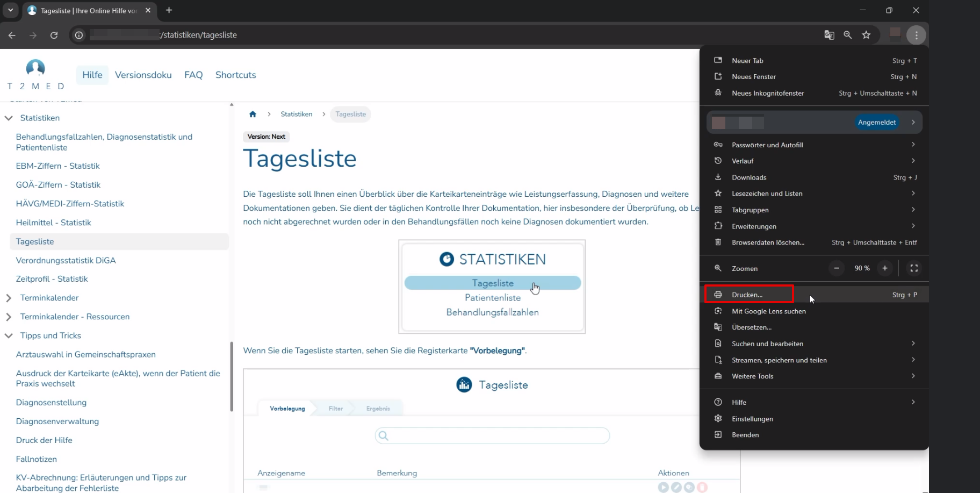Click the home icon in breadcrumb
980x493 pixels.
[253, 114]
